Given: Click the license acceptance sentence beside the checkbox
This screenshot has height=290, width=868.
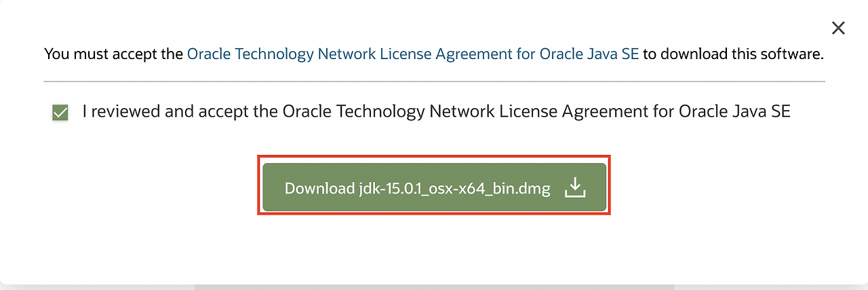Looking at the screenshot, I should [437, 111].
